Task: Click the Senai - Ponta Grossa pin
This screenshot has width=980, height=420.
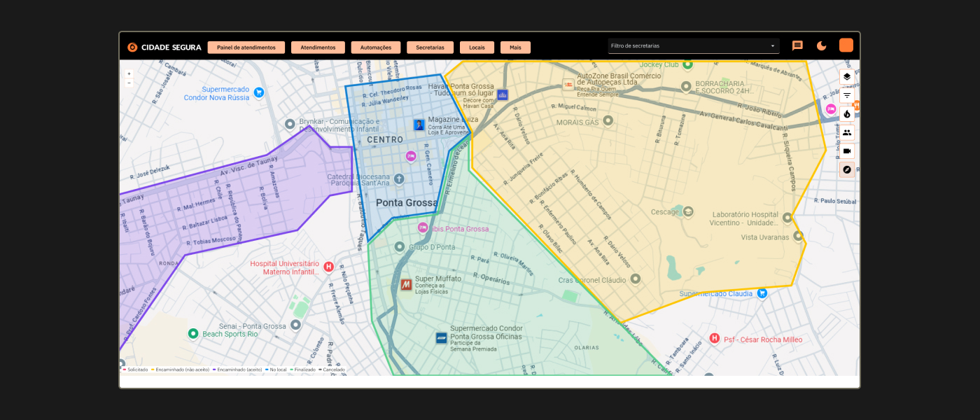Action: click(x=295, y=325)
